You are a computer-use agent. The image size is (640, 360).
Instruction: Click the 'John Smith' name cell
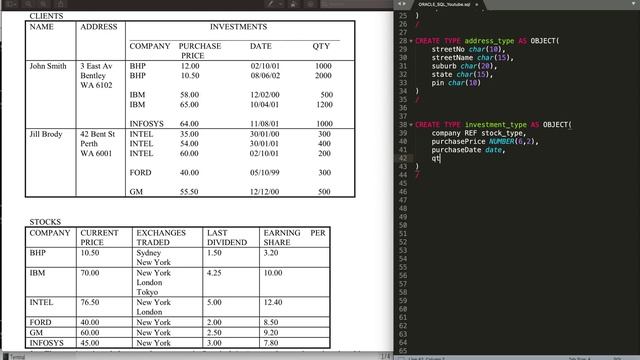tap(48, 66)
